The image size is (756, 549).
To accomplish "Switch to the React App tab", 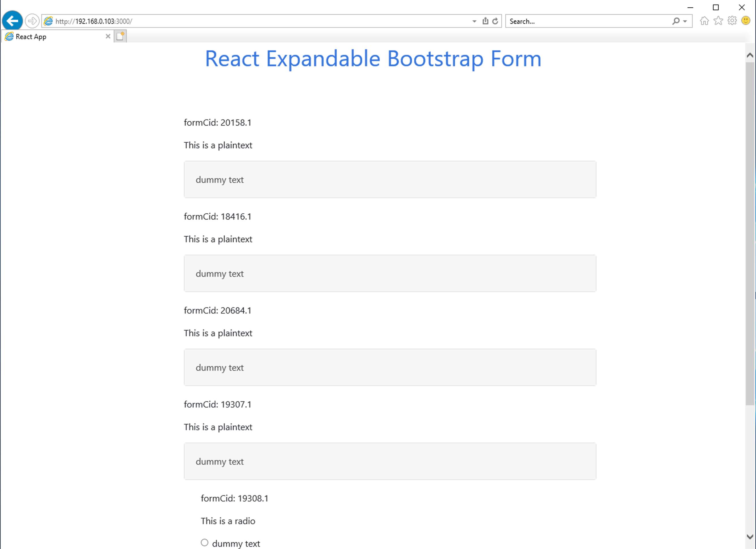I will tap(53, 37).
